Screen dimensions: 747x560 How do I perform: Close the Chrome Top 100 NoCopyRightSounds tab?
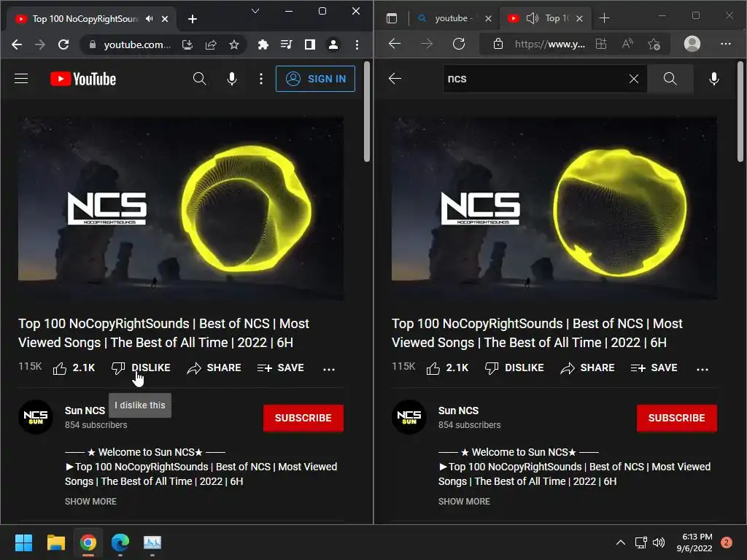(165, 19)
